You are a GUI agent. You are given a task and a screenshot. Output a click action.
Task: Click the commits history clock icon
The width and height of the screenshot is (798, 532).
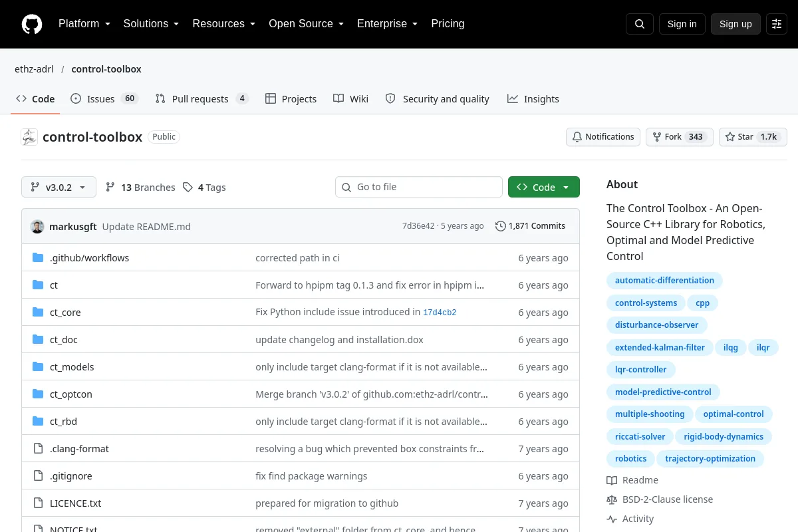coord(501,226)
